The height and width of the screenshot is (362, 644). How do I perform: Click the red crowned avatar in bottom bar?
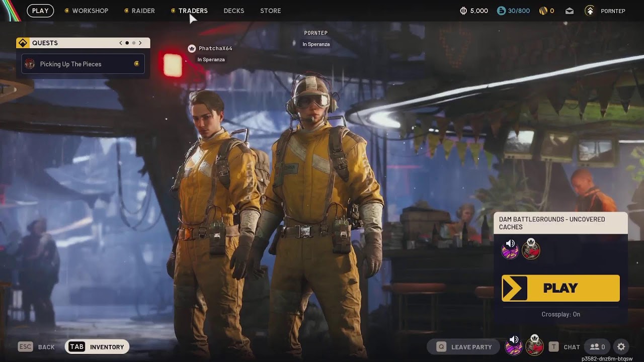534,345
